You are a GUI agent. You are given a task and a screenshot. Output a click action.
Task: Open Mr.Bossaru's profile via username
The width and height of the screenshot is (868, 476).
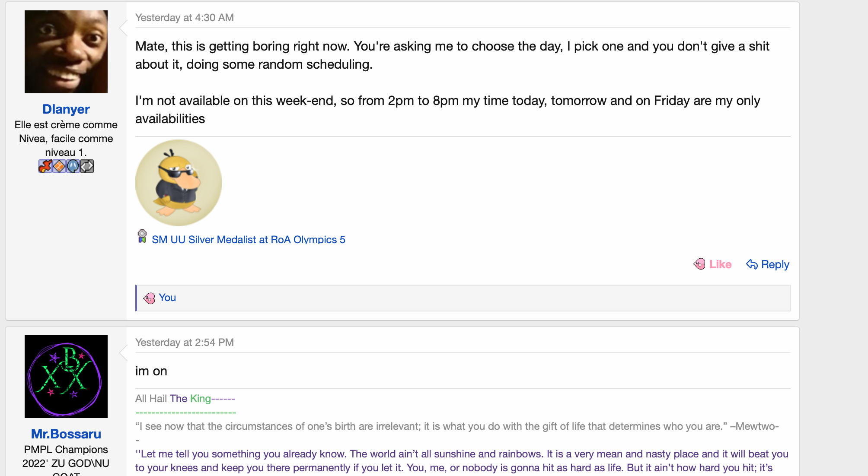[x=66, y=434]
